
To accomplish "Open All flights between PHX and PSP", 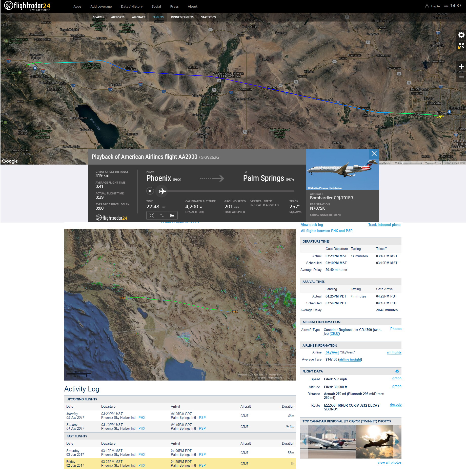I will pyautogui.click(x=327, y=231).
